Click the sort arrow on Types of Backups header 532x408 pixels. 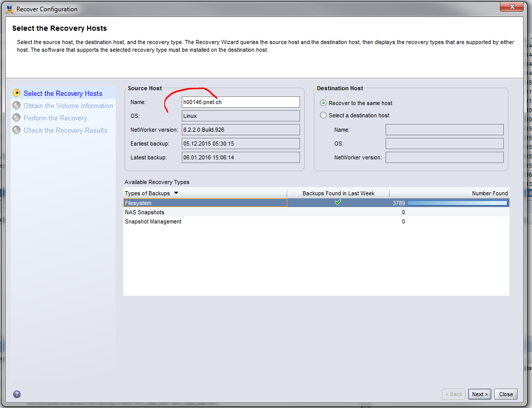176,193
